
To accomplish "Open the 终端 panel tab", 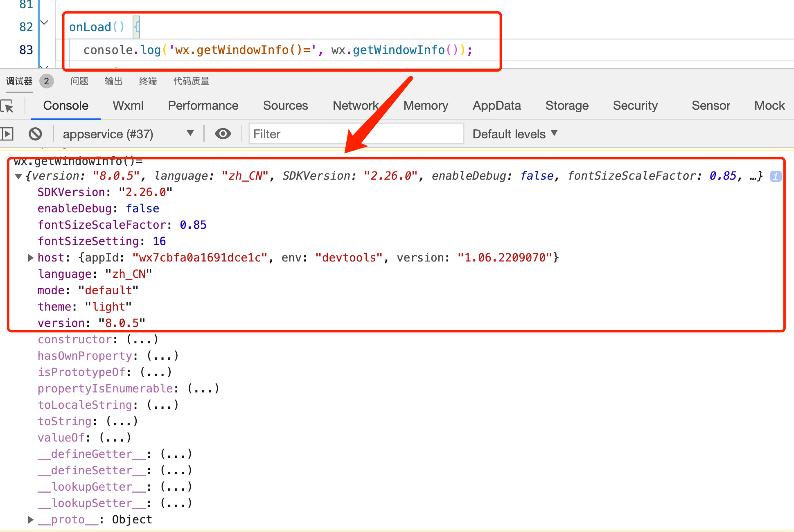I will (x=148, y=81).
